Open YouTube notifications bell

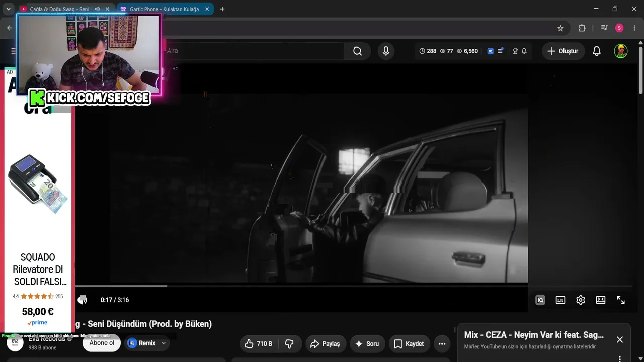click(597, 51)
